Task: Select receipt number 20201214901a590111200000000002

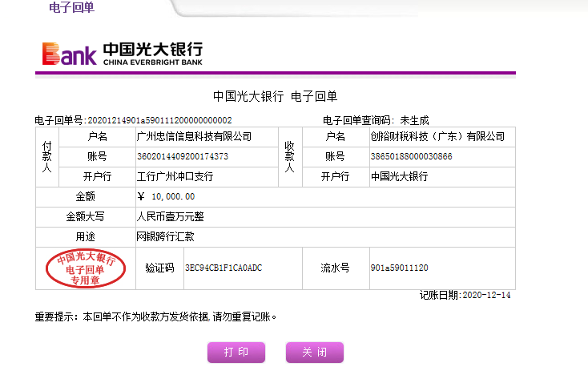Action: click(x=159, y=120)
